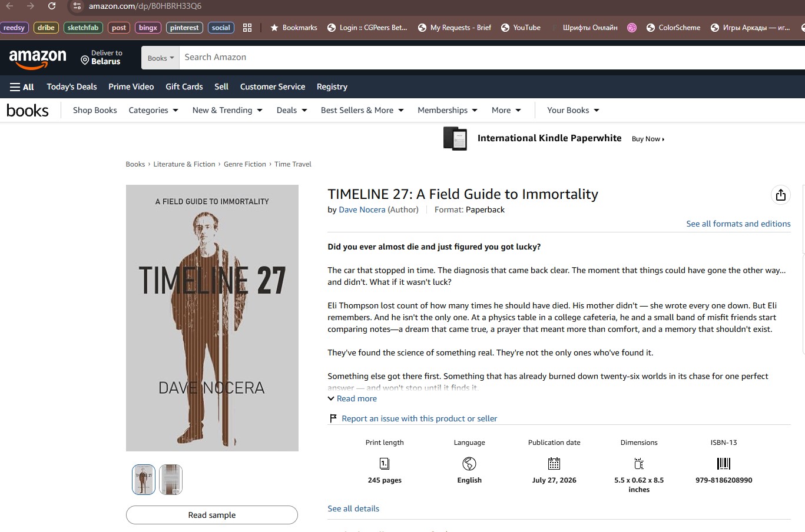Image resolution: width=805 pixels, height=532 pixels.
Task: Open the dribe bookmark group
Action: tap(46, 28)
